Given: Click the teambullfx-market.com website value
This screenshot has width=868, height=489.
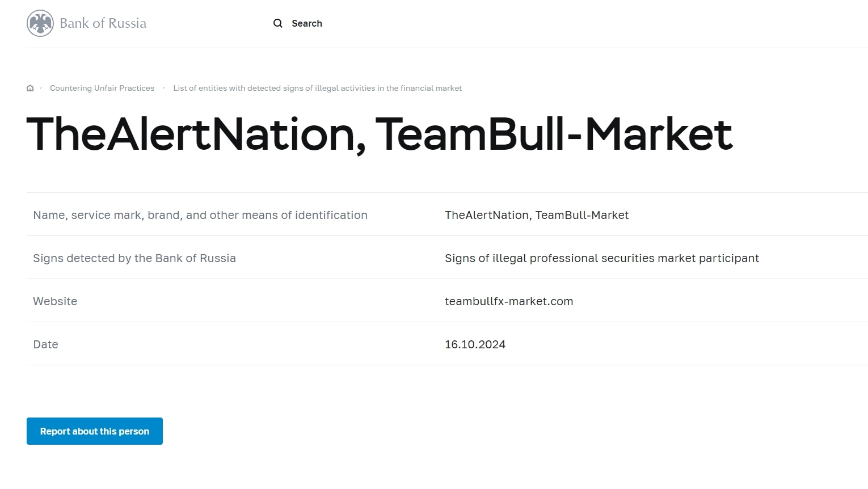Looking at the screenshot, I should [509, 301].
